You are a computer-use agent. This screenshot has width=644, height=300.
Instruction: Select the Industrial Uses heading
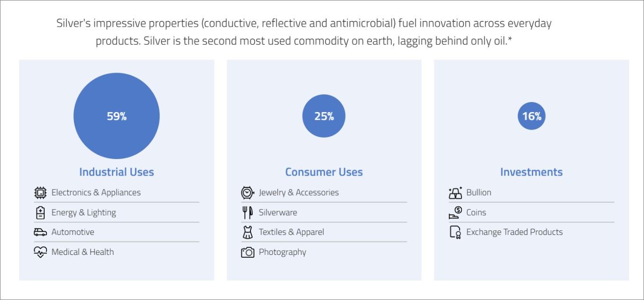tap(117, 172)
